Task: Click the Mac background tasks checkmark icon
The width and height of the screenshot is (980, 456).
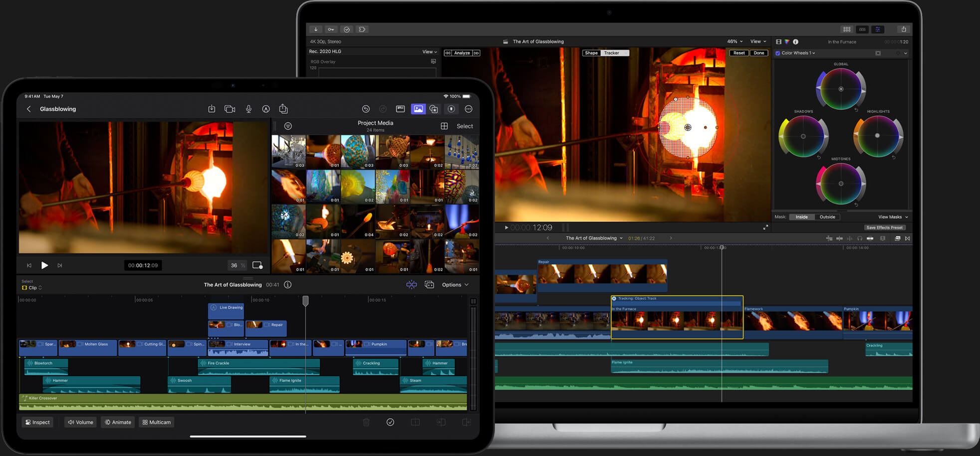Action: click(x=347, y=29)
